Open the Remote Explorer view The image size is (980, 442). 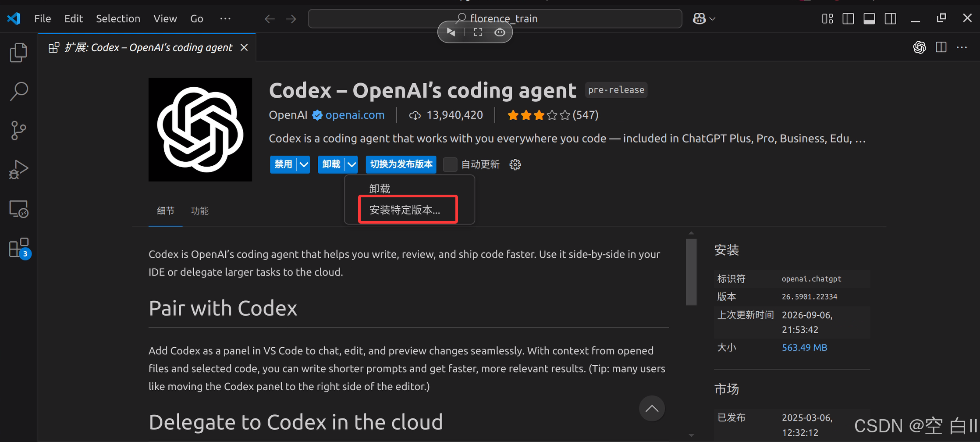coord(18,209)
